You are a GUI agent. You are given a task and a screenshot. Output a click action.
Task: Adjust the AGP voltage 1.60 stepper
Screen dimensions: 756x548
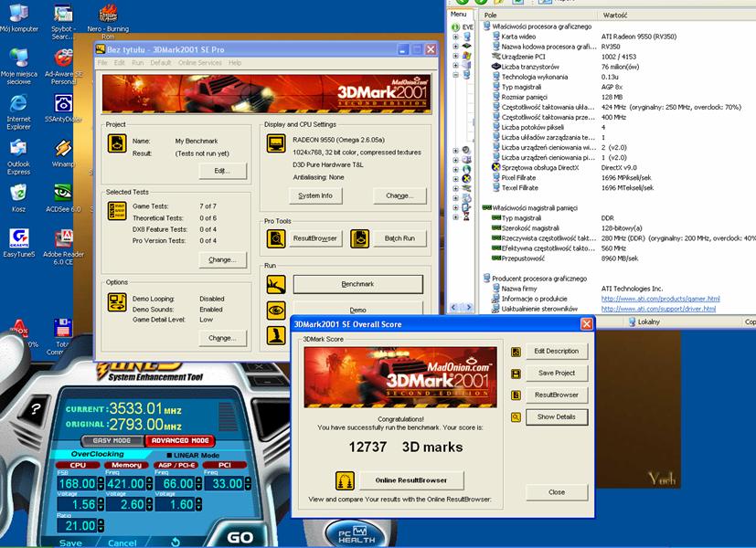pyautogui.click(x=198, y=504)
